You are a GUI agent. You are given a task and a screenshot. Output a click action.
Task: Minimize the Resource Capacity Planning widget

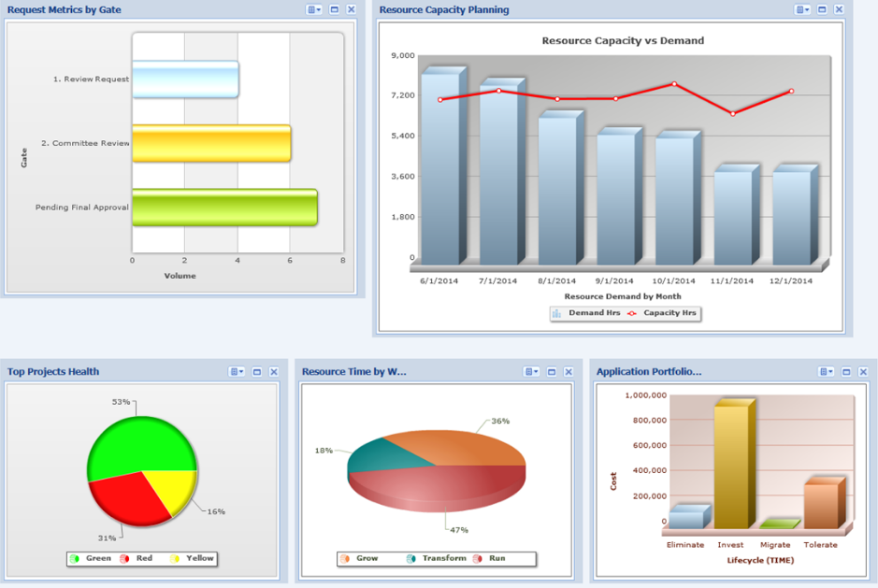point(820,8)
